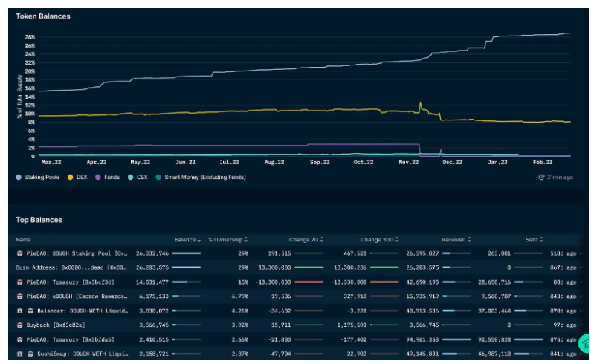Open PieDAO: eDOUGH (Escrow Rewards link
This screenshot has width=591, height=364.
pyautogui.click(x=77, y=296)
